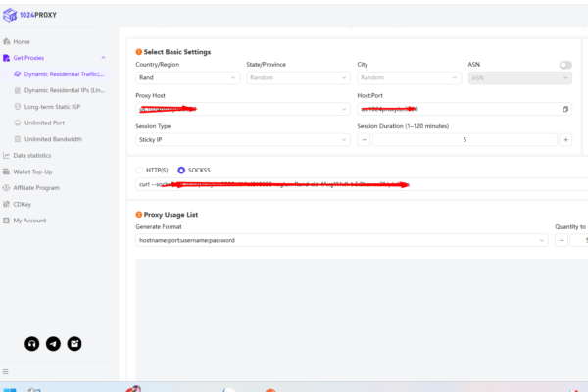Screen dimensions: 588x392
Task: Open the Windows Start menu
Action: tap(10, 387)
